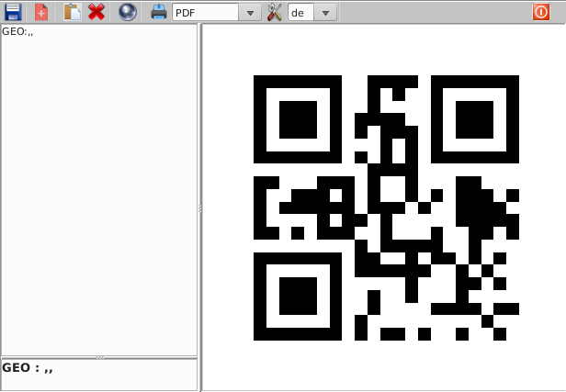
Task: Click the printer export icon
Action: tap(159, 12)
